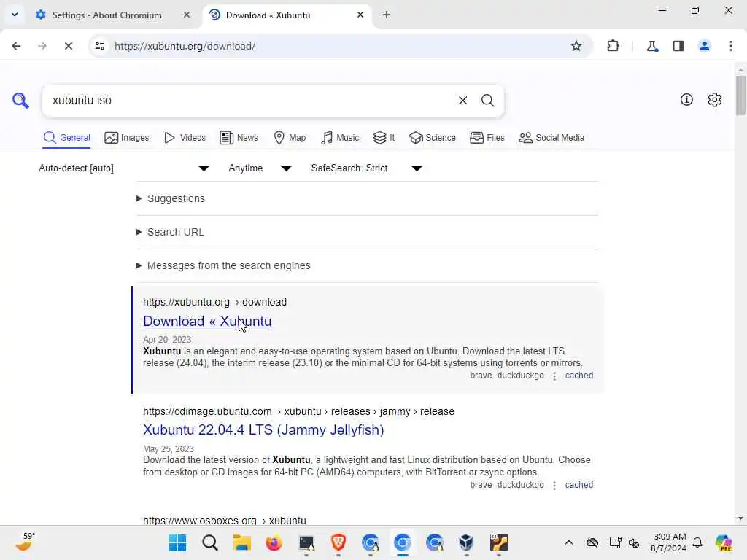Open search preferences gear icon
Viewport: 747px width, 560px height.
point(715,99)
